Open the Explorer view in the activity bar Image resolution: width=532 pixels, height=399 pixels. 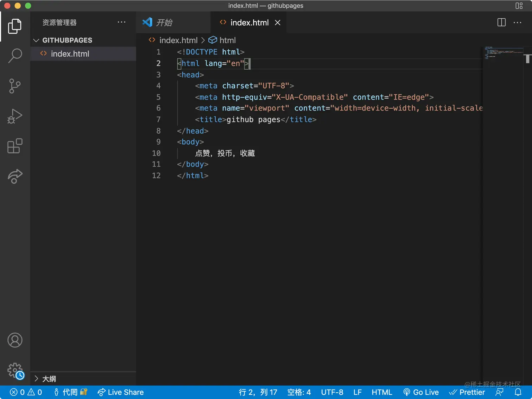[15, 26]
